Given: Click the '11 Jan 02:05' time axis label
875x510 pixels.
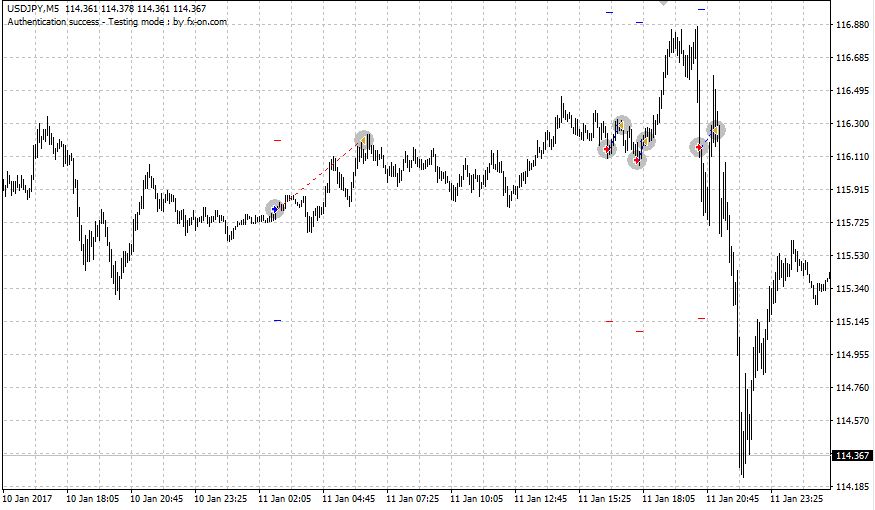Looking at the screenshot, I should 285,498.
